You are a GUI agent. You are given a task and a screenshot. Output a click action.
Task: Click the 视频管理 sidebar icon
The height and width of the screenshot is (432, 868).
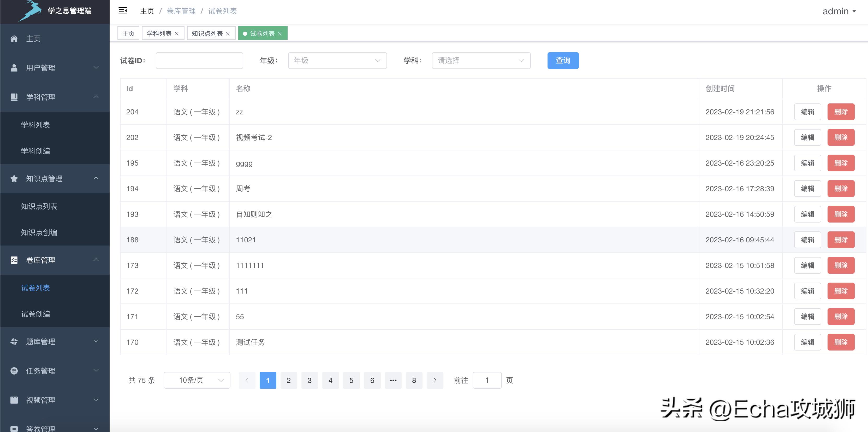(14, 400)
